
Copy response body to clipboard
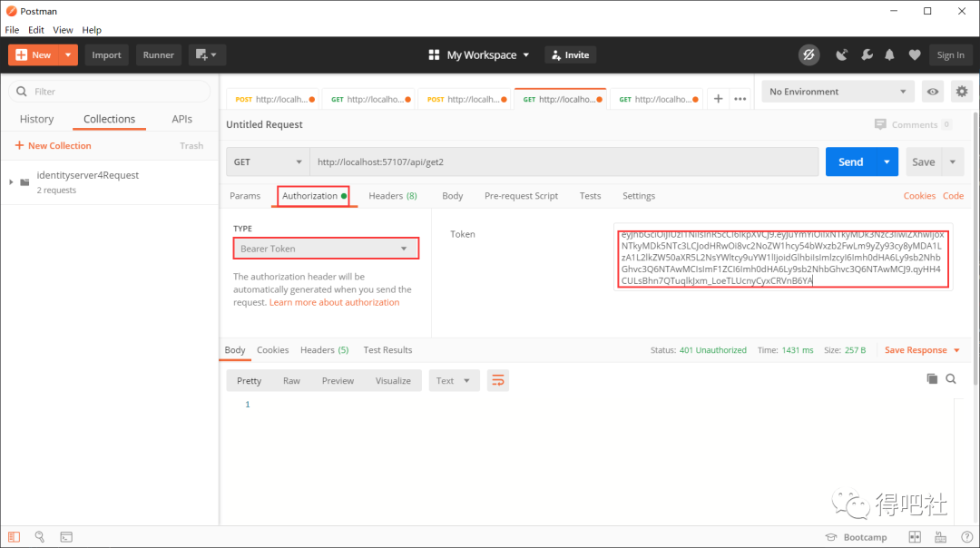pyautogui.click(x=932, y=378)
